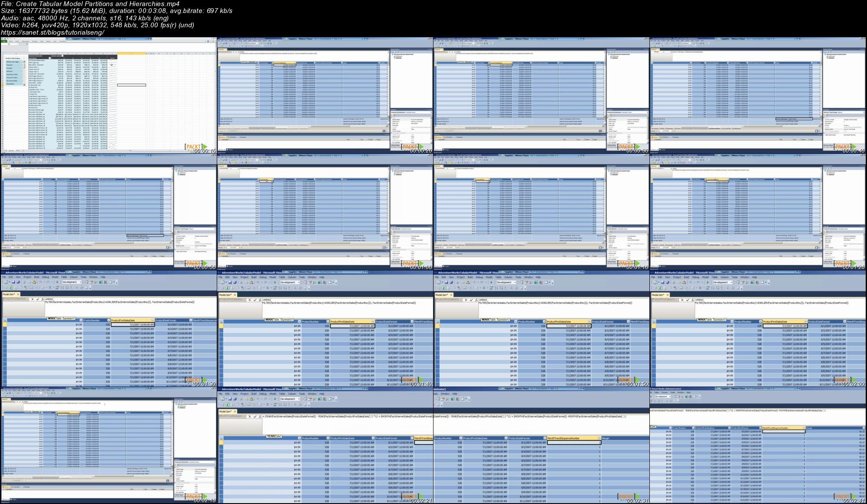Open Table menu in 00:02:21 frame
Screen dimensions: 867x504
click(282, 393)
